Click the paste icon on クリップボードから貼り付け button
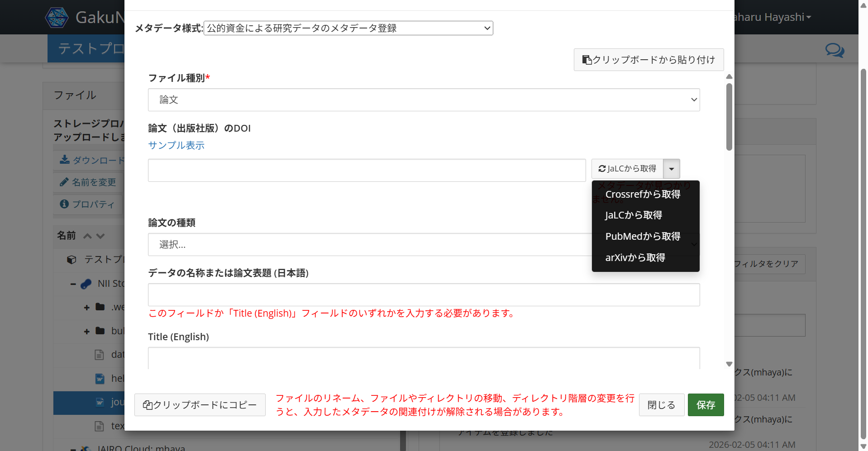Viewport: 868px width, 451px height. 587,59
